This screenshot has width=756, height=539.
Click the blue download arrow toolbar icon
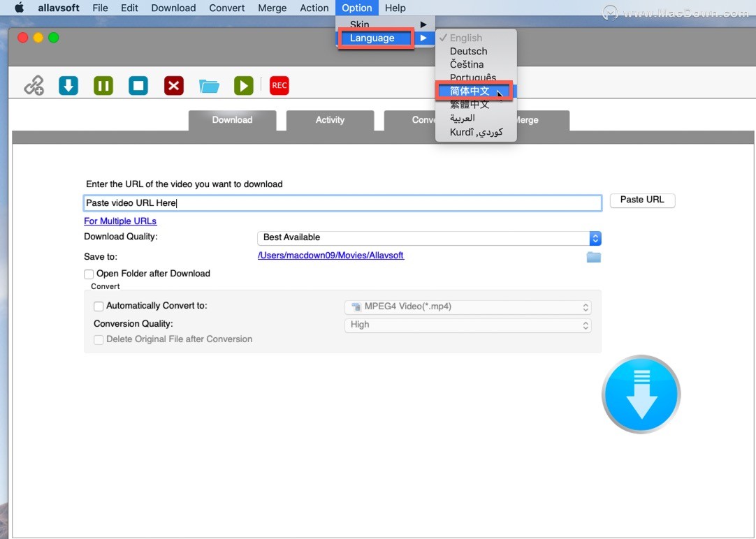pos(68,86)
